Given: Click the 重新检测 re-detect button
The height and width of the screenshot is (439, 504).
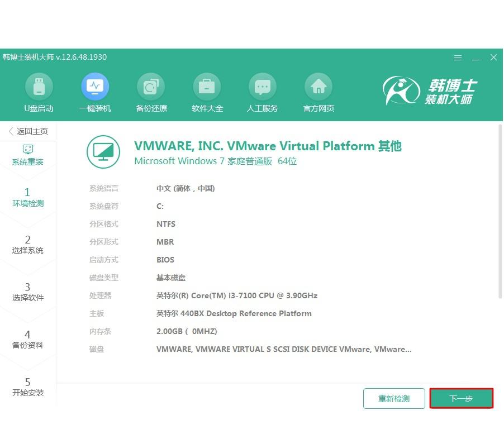Looking at the screenshot, I should [x=394, y=399].
